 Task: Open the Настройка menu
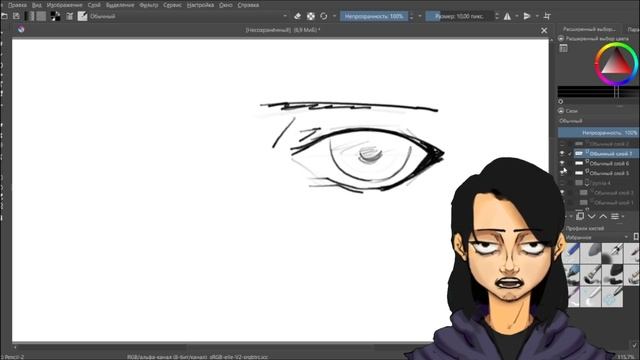pos(200,5)
